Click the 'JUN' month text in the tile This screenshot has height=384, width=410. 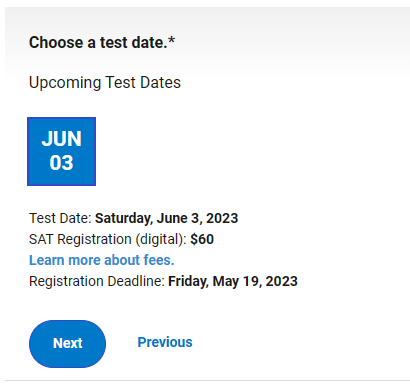point(61,139)
